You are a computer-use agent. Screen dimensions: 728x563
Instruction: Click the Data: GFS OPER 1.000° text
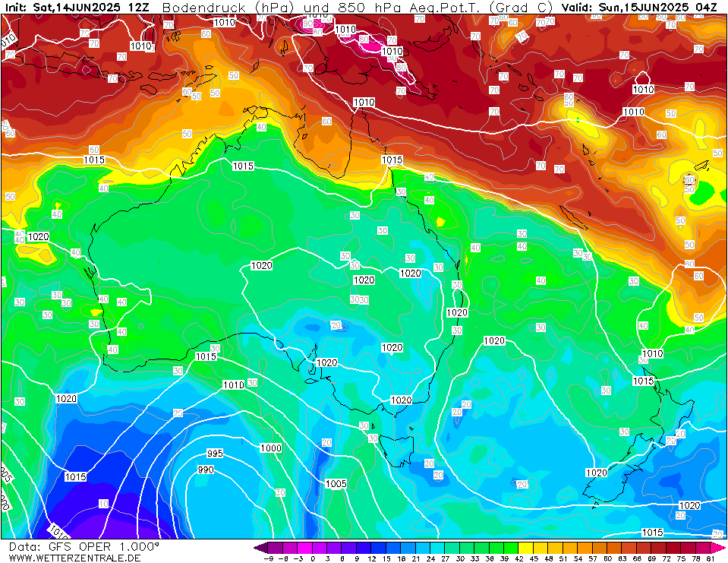[84, 547]
